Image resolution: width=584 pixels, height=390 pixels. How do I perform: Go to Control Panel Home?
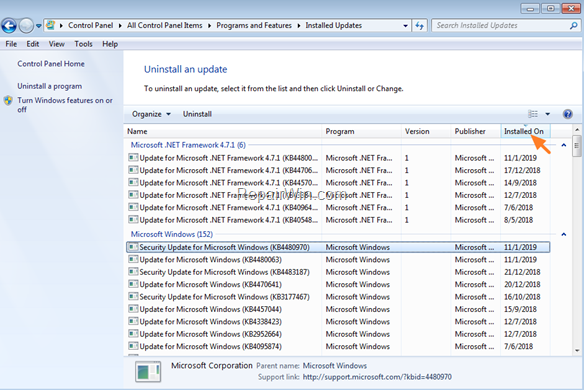[51, 64]
